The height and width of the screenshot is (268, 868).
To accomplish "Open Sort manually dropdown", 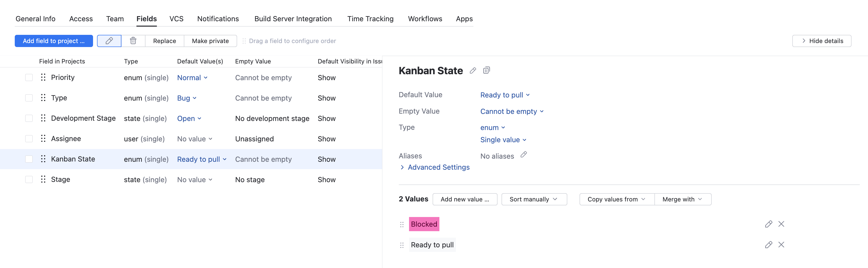I will point(534,199).
